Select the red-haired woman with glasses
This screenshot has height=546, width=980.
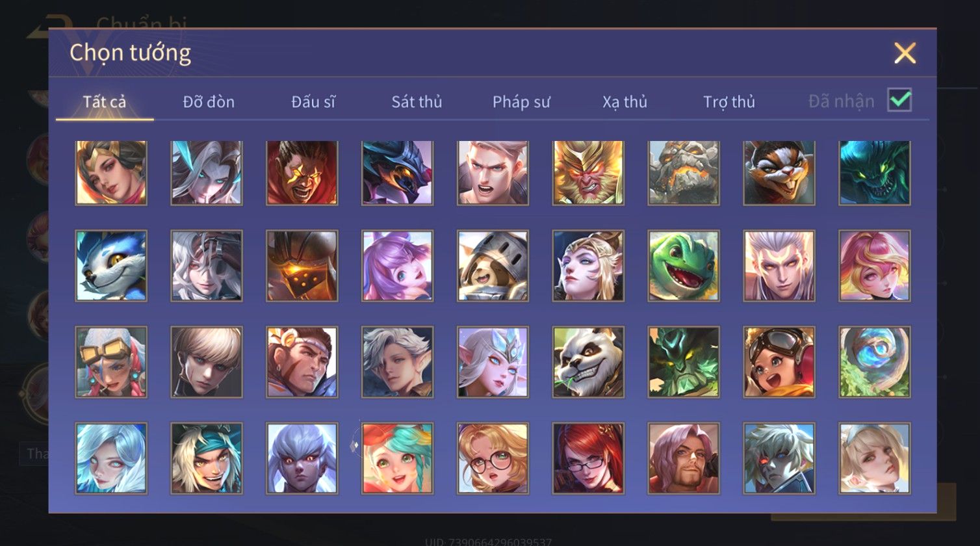click(588, 458)
